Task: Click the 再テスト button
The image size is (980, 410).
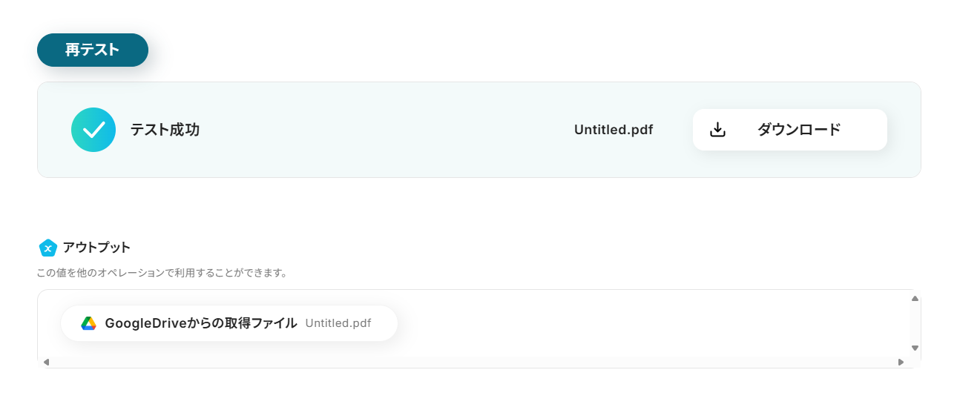Action: coord(93,50)
